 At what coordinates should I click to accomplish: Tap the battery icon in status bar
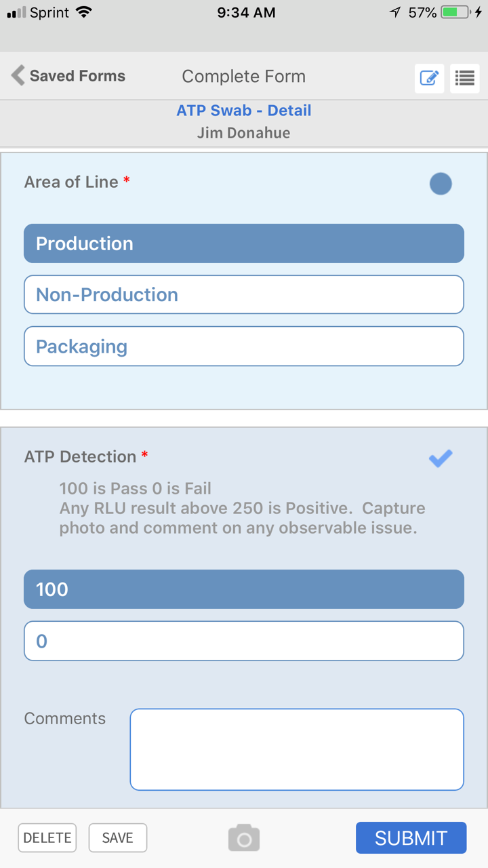tap(455, 12)
